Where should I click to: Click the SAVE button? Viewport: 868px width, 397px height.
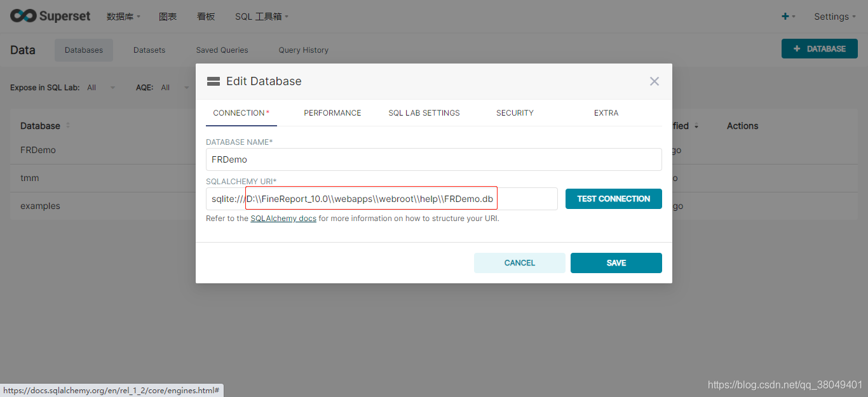616,263
